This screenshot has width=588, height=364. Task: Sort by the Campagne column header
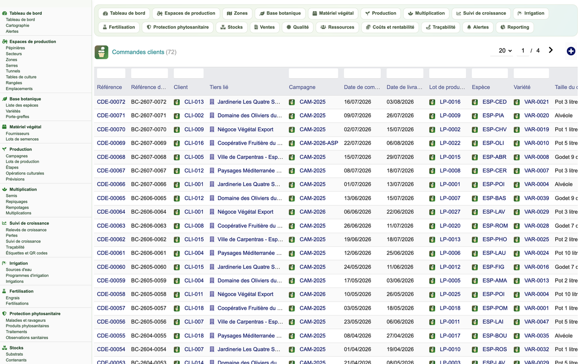click(302, 87)
